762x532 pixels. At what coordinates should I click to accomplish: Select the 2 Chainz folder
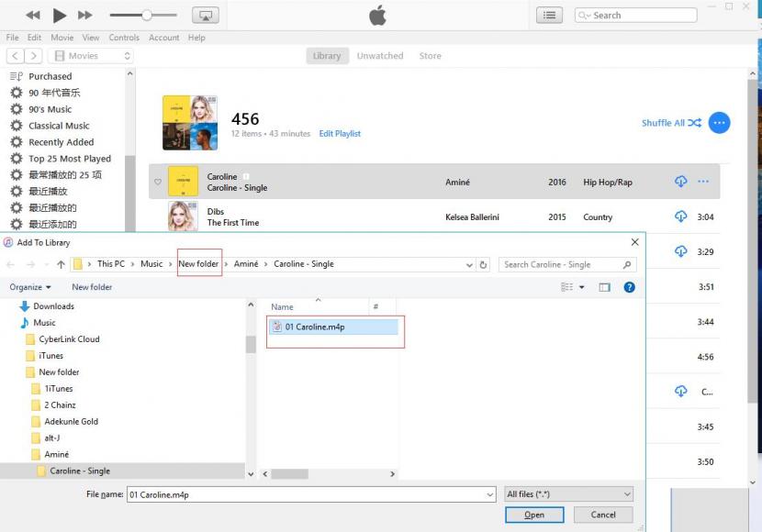(x=54, y=405)
